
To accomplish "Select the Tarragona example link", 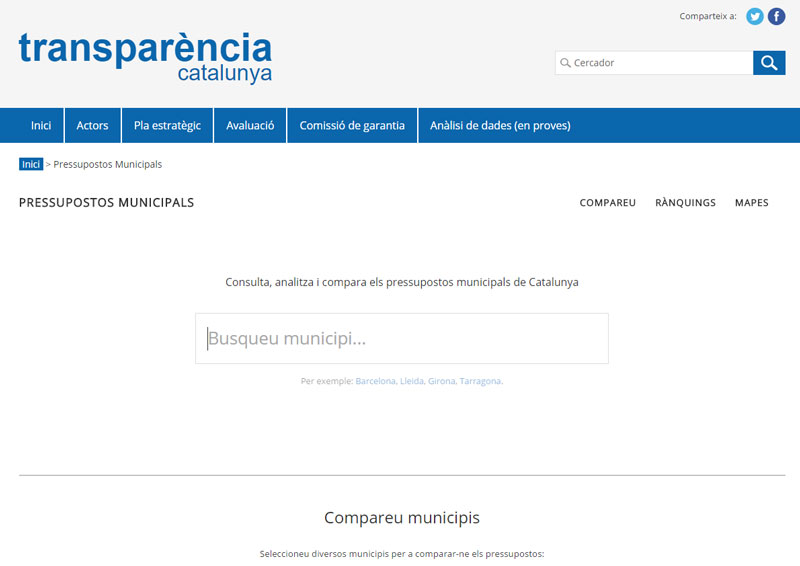I will tap(480, 381).
